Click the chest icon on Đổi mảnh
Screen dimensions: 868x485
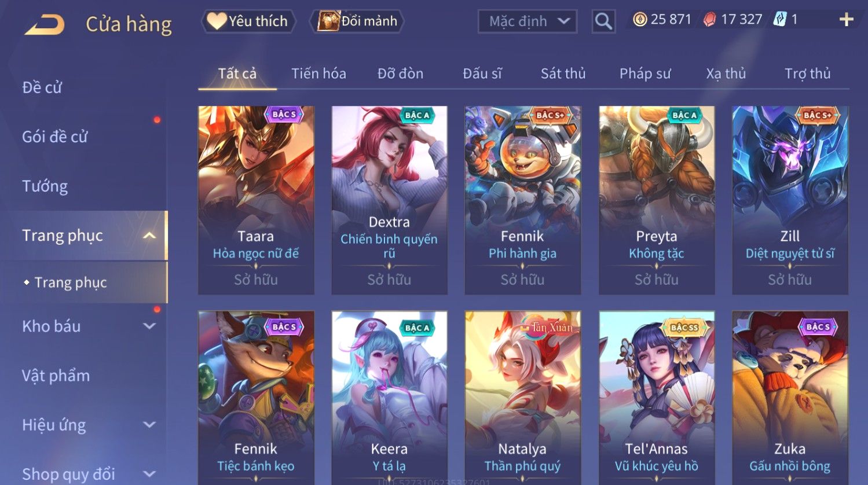(x=328, y=21)
